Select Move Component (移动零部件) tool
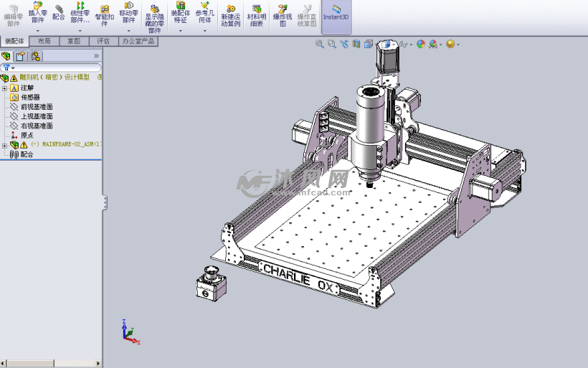The height and width of the screenshot is (368, 588). [x=128, y=12]
